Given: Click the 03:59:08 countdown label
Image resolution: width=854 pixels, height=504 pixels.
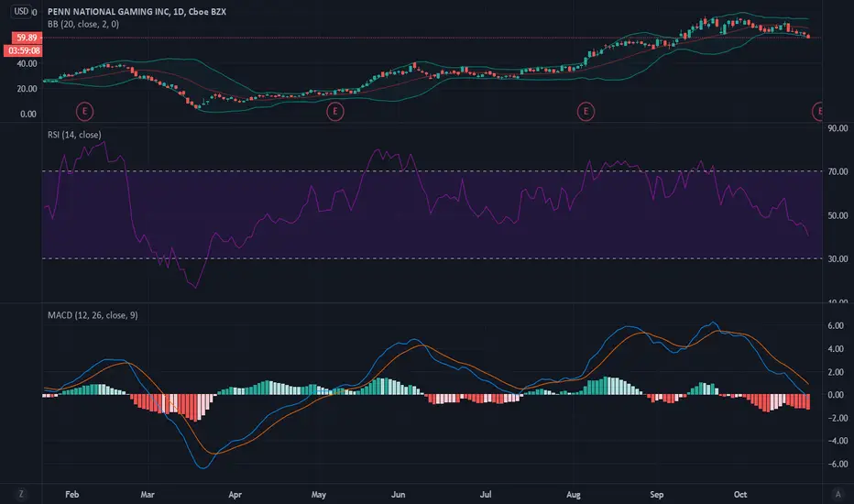Looking at the screenshot, I should click(24, 50).
